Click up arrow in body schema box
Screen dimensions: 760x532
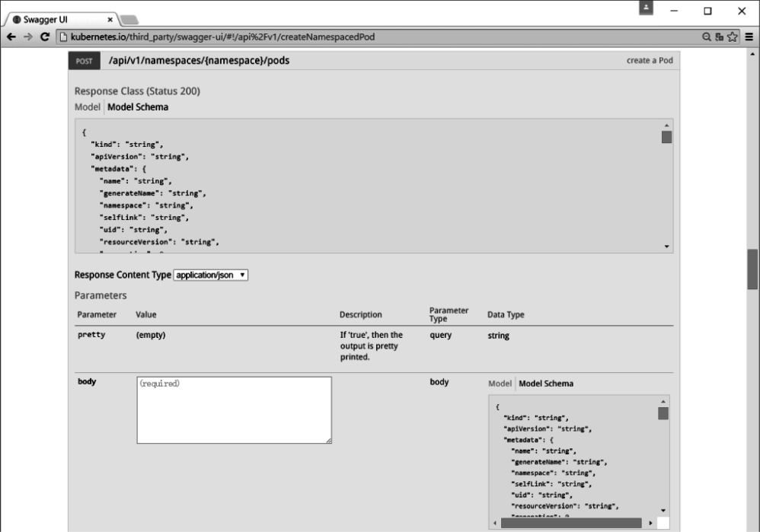(x=663, y=401)
